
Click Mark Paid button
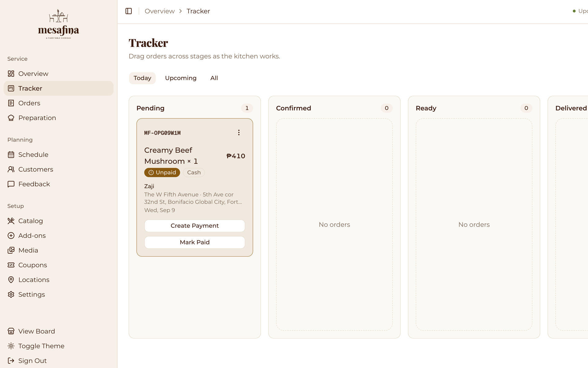click(195, 242)
